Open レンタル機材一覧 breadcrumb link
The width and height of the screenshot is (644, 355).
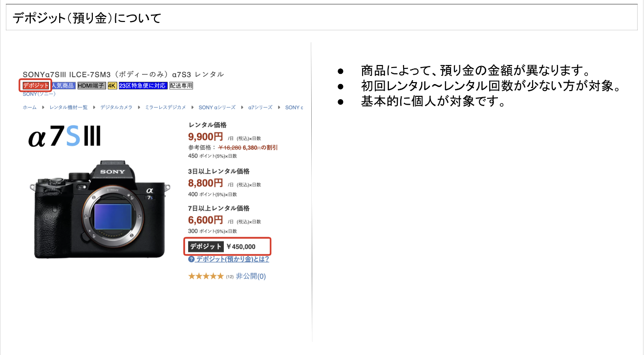click(x=68, y=107)
